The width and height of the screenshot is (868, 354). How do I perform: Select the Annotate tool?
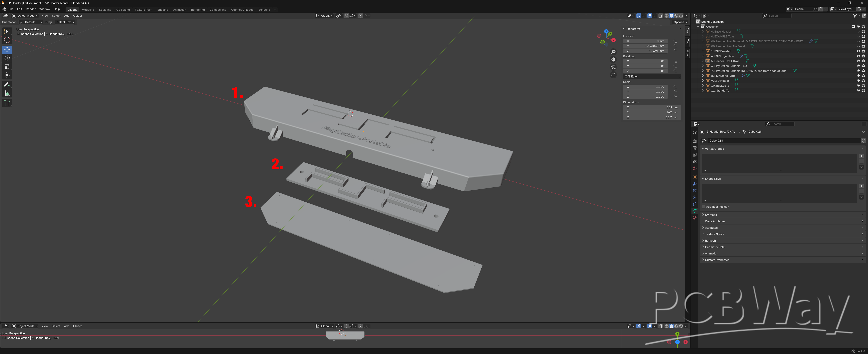pos(7,85)
